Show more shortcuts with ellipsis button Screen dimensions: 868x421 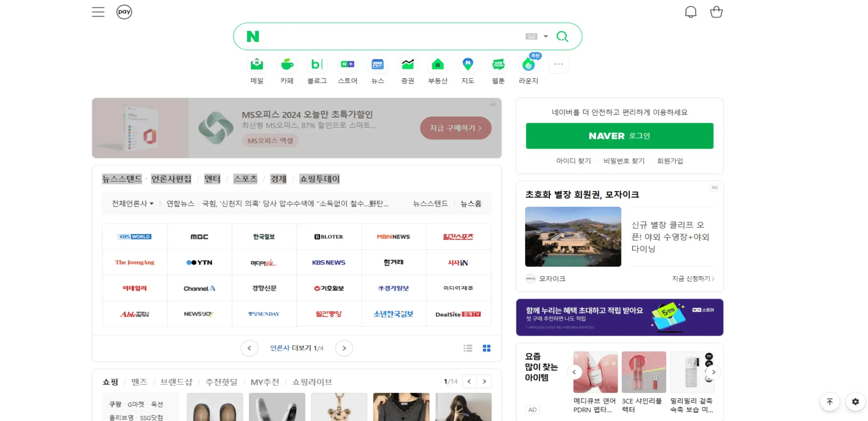point(558,64)
